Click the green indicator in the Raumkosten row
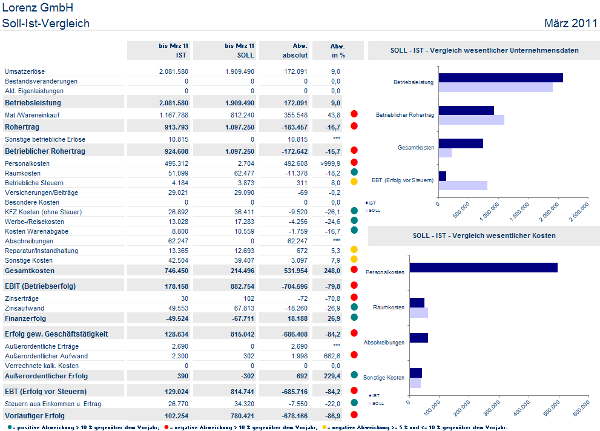600x431 pixels. tap(354, 172)
